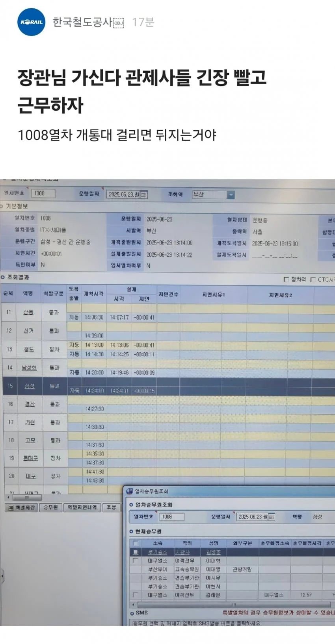Click the 열차승무원조회 dialog title icon
Screen dimensions: 335x644
click(x=130, y=491)
